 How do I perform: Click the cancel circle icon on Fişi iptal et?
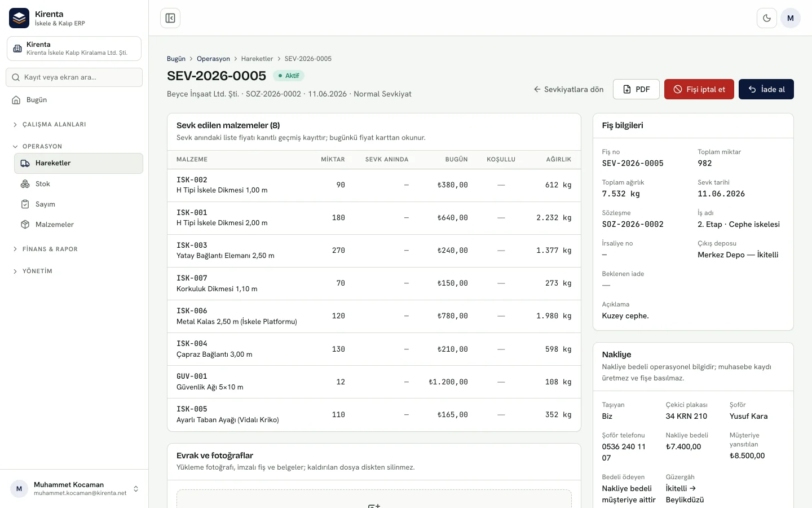[x=678, y=89]
